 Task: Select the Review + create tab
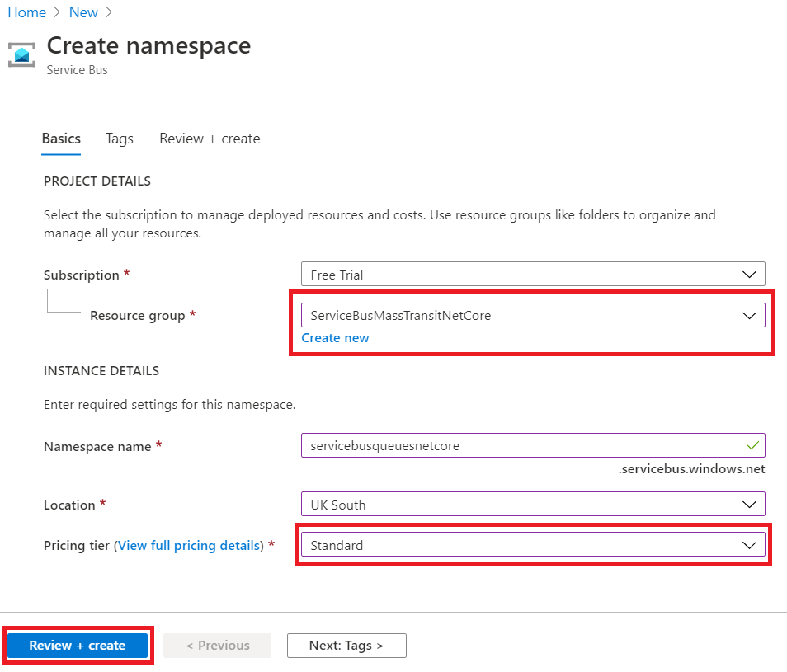coord(210,139)
